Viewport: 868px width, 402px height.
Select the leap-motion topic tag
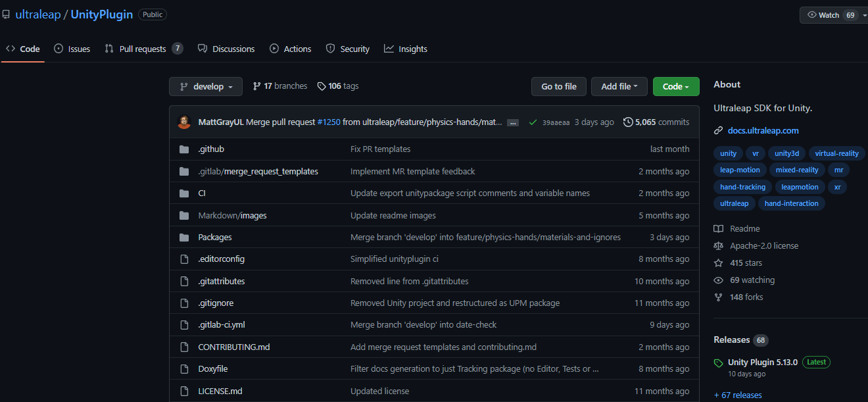740,170
